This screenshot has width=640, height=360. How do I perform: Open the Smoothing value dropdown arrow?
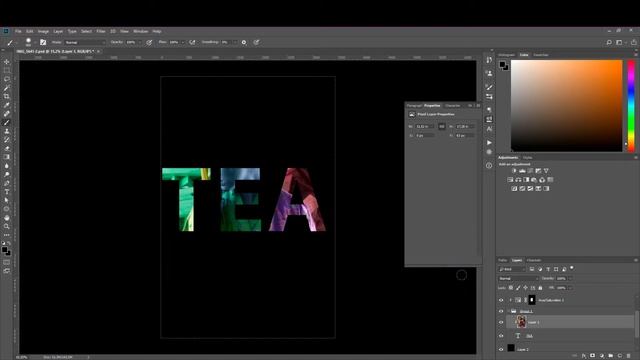click(235, 42)
